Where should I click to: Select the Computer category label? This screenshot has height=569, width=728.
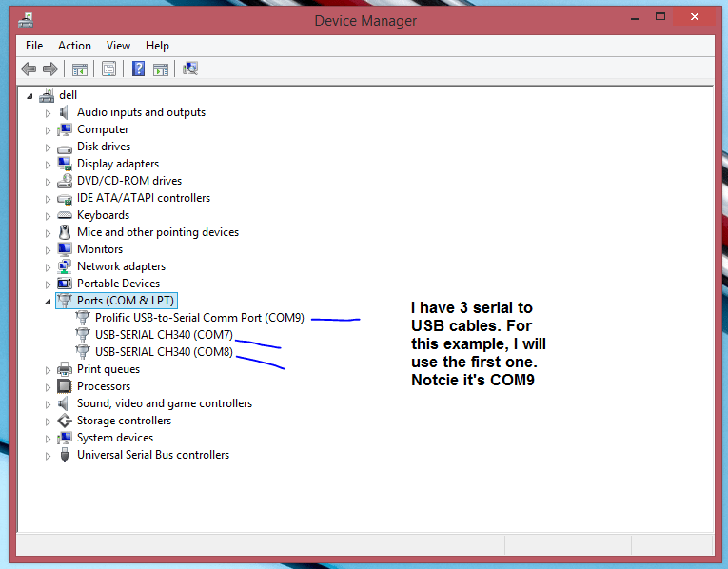click(x=103, y=129)
